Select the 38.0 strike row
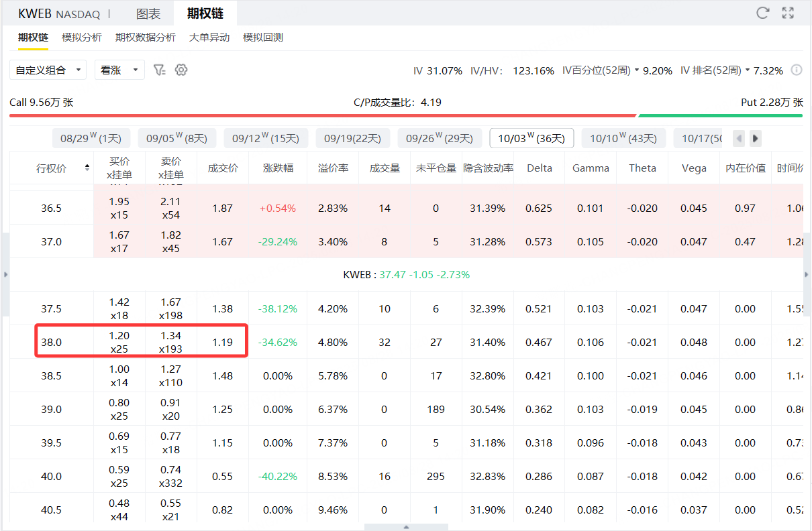 [406, 342]
